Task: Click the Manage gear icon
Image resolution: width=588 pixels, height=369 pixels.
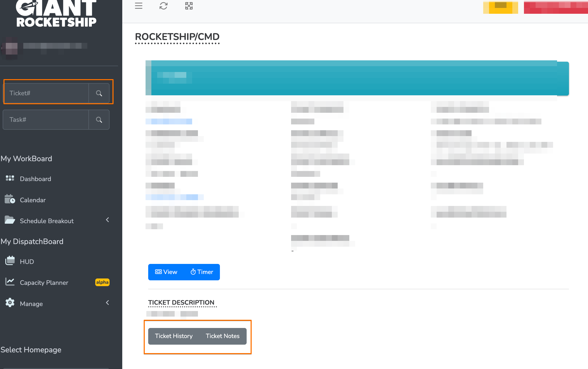Action: (10, 303)
